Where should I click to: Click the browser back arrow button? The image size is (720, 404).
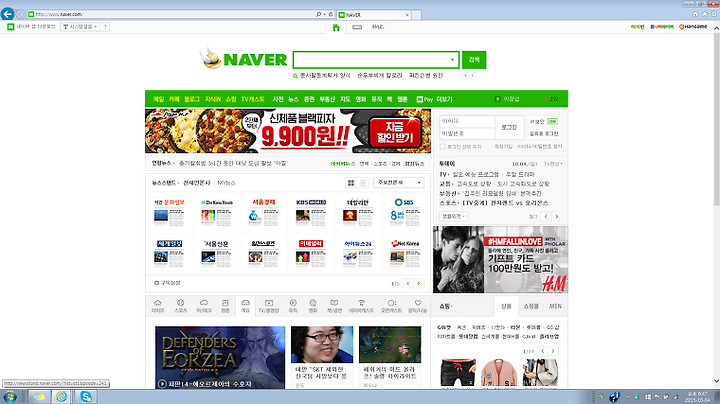7,14
